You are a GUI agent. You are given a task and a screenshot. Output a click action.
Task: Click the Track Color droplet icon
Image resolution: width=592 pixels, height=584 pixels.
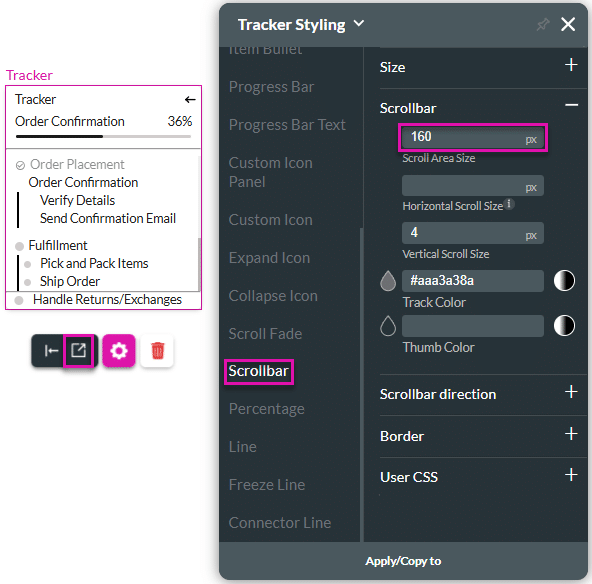388,281
